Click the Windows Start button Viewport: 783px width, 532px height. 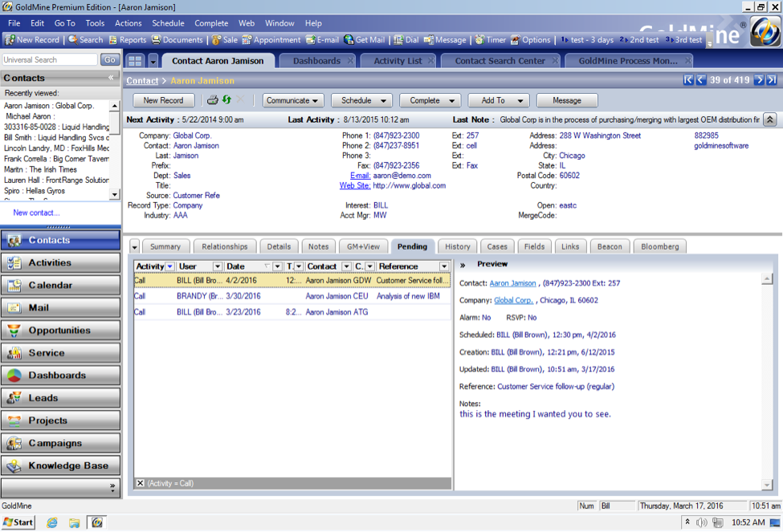18,522
